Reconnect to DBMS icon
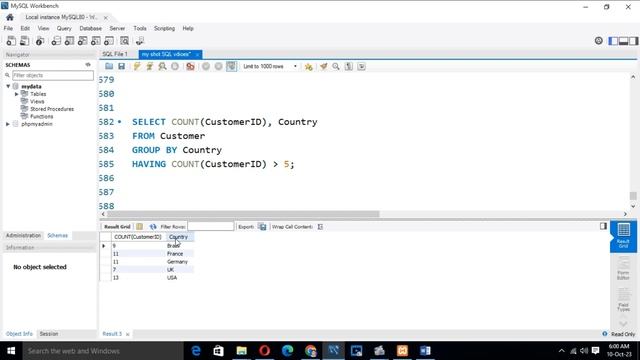The image size is (640, 360). click(140, 41)
